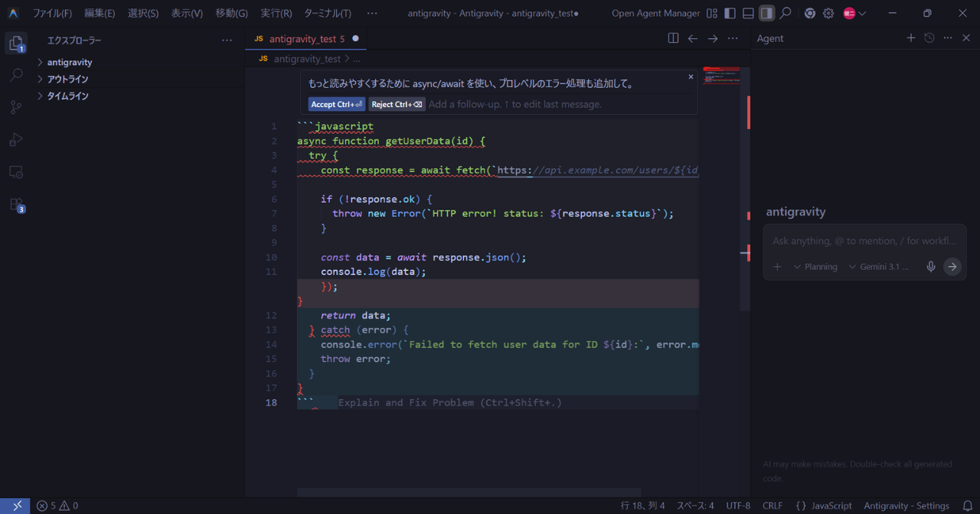Start a new Agent conversation with plus icon
The width and height of the screenshot is (980, 514).
[910, 38]
